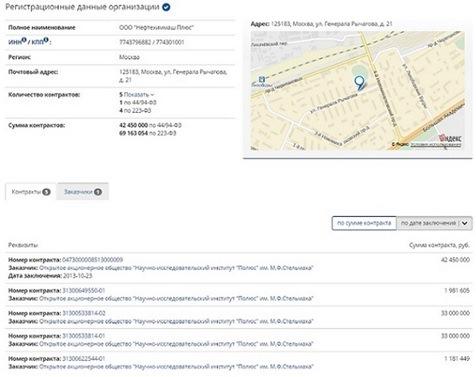Open contract number 3130053381401
476x377 pixels.
(84, 336)
